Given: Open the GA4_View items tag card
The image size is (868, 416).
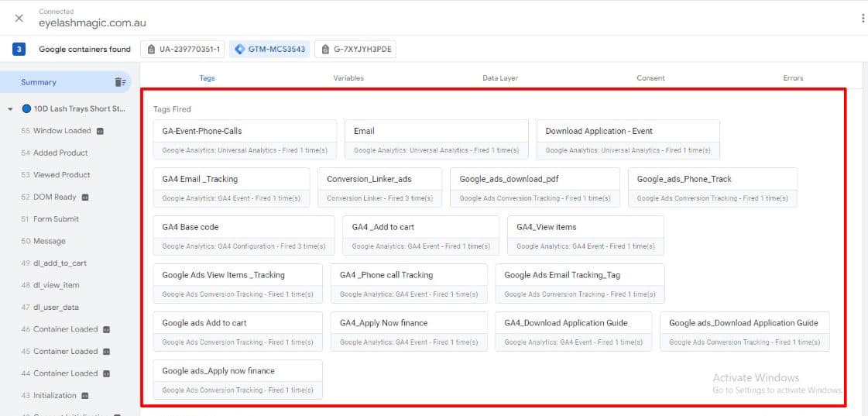Looking at the screenshot, I should 585,236.
